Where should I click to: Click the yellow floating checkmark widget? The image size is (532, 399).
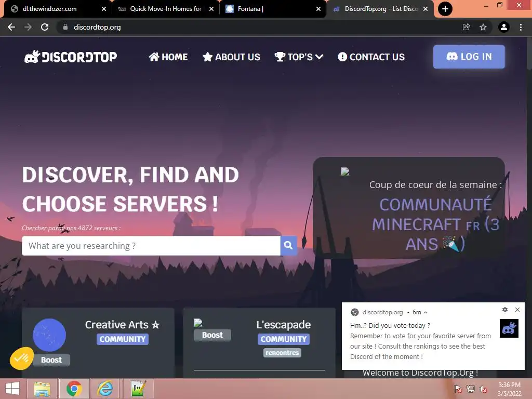pyautogui.click(x=22, y=358)
